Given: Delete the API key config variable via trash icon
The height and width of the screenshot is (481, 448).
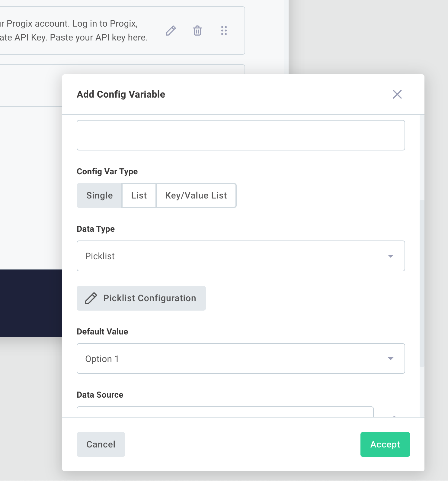Looking at the screenshot, I should 197,31.
